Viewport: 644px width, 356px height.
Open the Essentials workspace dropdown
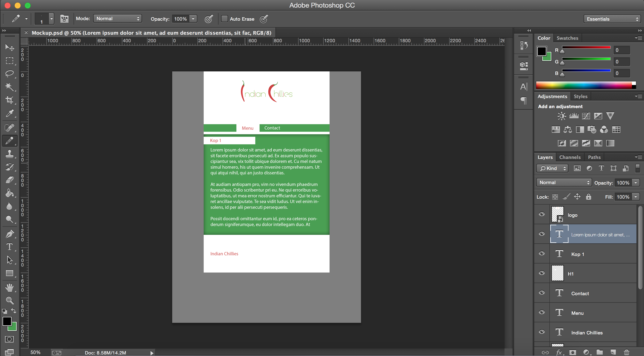click(x=612, y=19)
